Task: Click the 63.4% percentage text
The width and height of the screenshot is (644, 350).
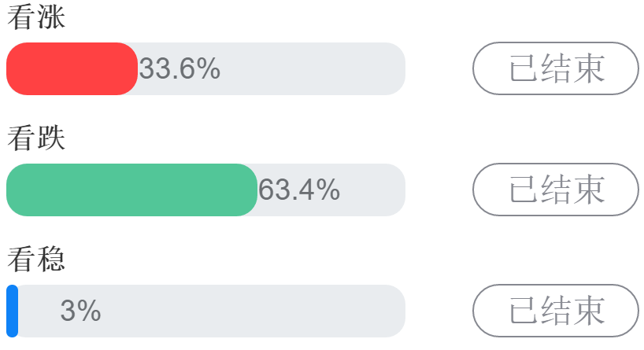Action: [299, 190]
